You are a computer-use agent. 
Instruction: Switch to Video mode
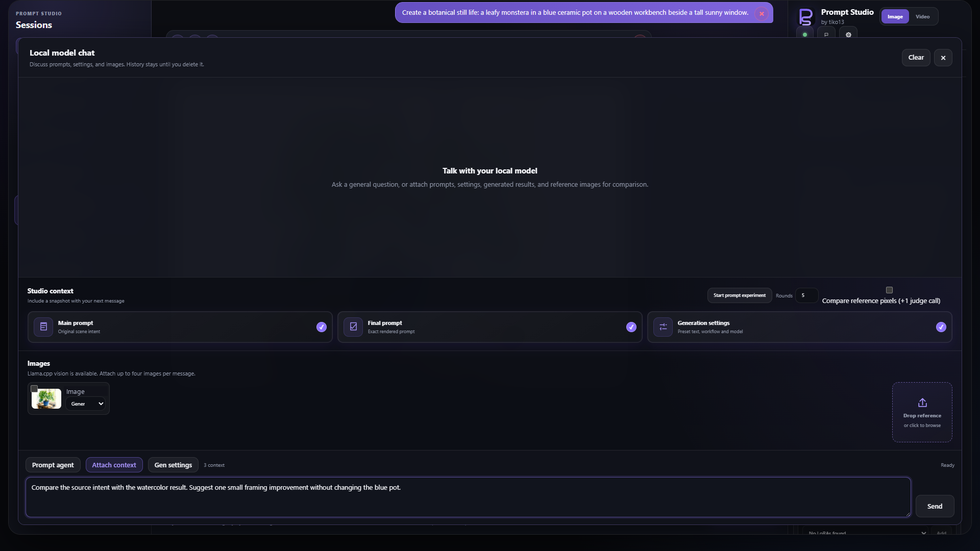point(922,17)
